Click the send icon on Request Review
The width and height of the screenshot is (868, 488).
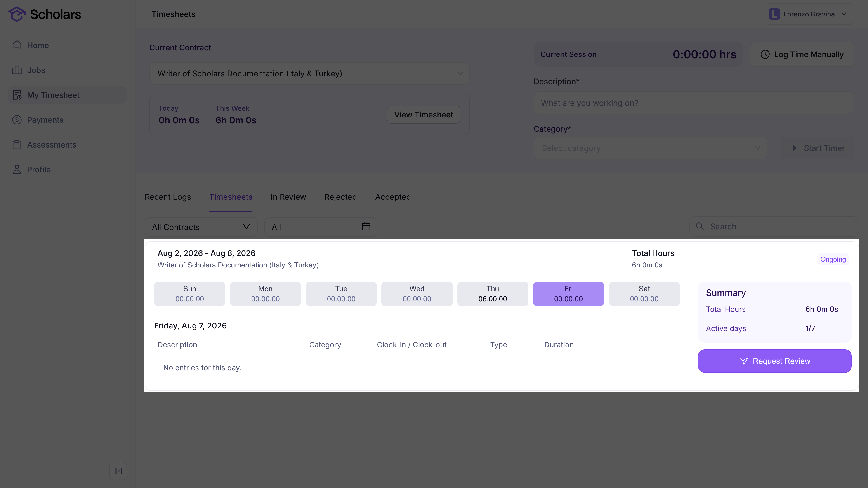pyautogui.click(x=744, y=361)
